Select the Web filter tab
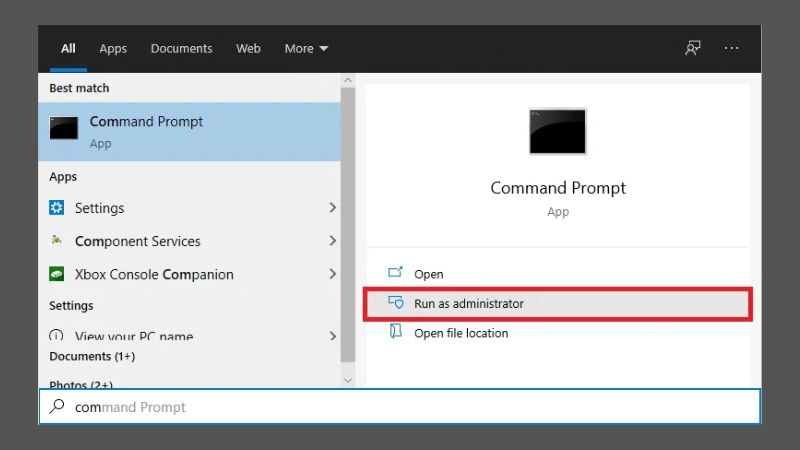This screenshot has width=800, height=450. pyautogui.click(x=248, y=48)
